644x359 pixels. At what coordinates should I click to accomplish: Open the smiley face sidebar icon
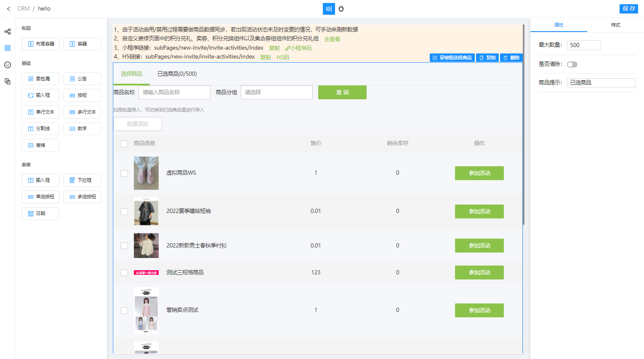tap(8, 65)
